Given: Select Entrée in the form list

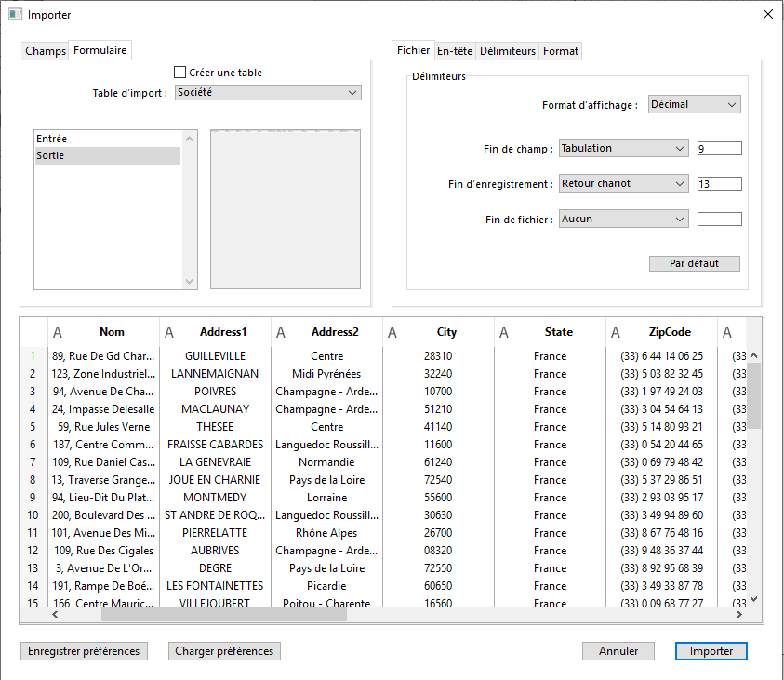Looking at the screenshot, I should tap(52, 139).
